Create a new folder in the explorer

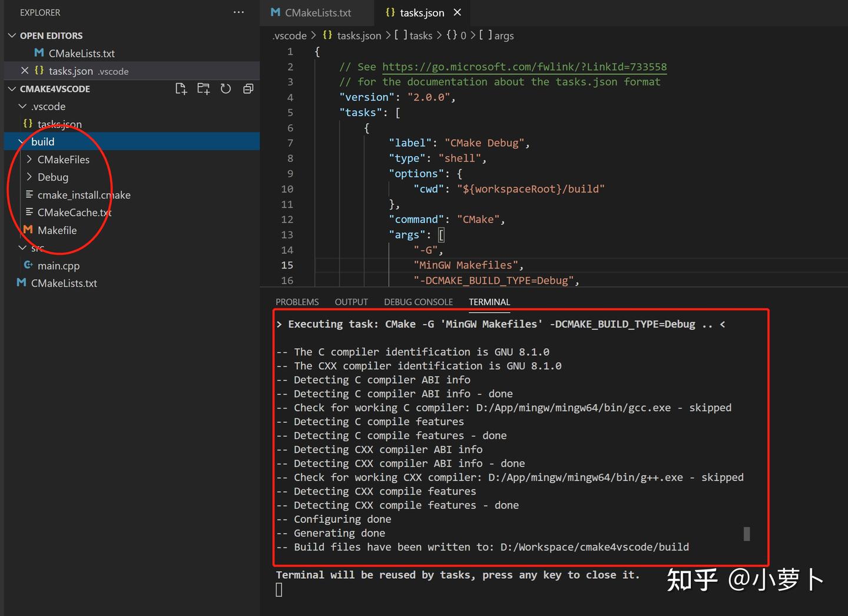tap(203, 88)
